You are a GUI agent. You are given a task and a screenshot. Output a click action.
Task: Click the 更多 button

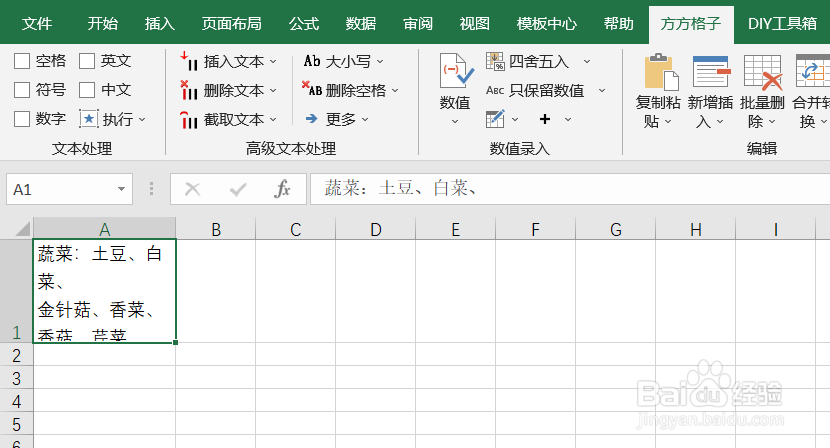pos(337,119)
